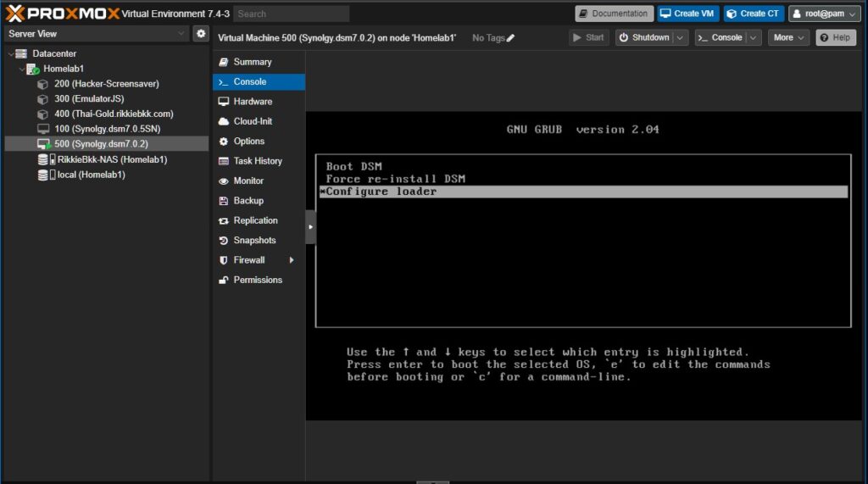Viewport: 868px width, 484px height.
Task: Click the Shutdown button
Action: 644,37
